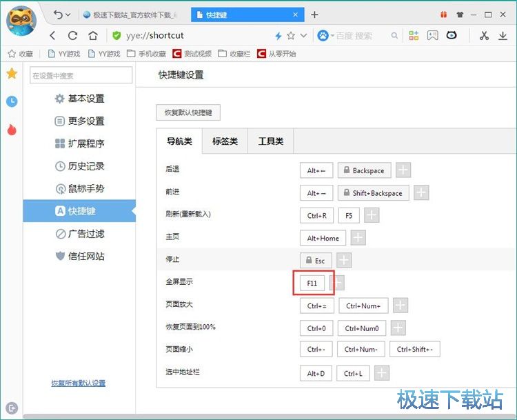Close the 快捷键 tab

point(295,15)
